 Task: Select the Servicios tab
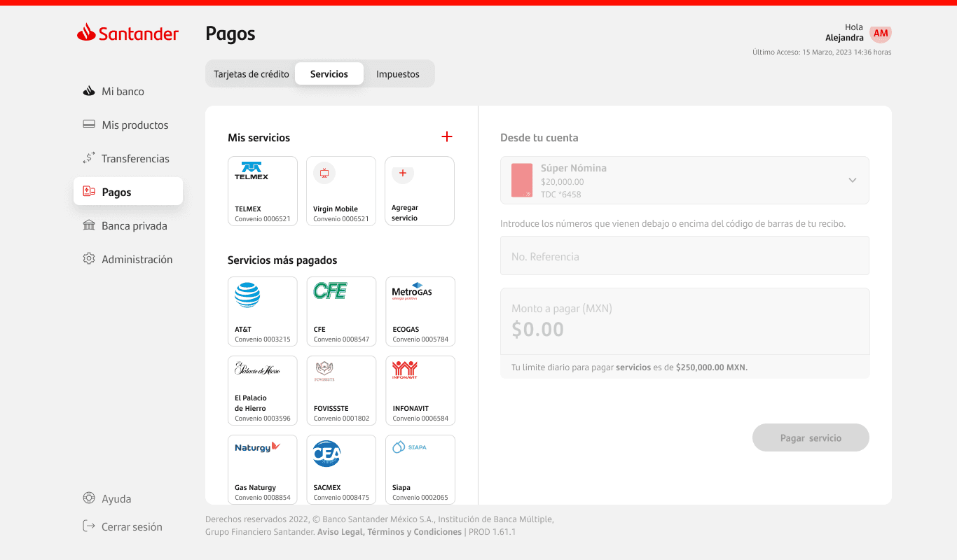tap(329, 73)
